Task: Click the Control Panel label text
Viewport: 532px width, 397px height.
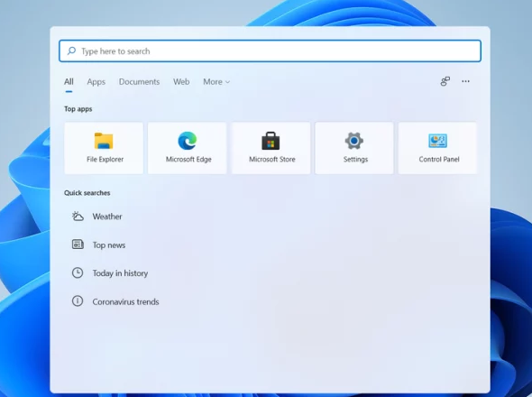Action: tap(439, 159)
